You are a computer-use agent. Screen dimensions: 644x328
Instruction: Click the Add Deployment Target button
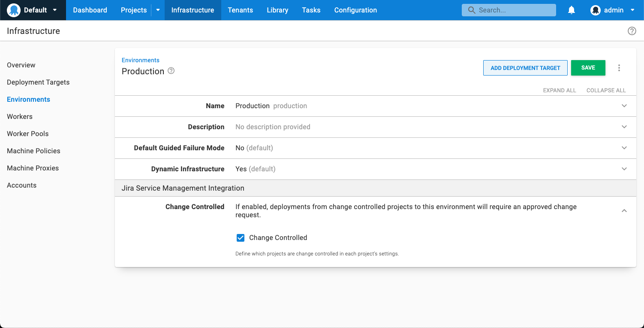click(x=525, y=67)
